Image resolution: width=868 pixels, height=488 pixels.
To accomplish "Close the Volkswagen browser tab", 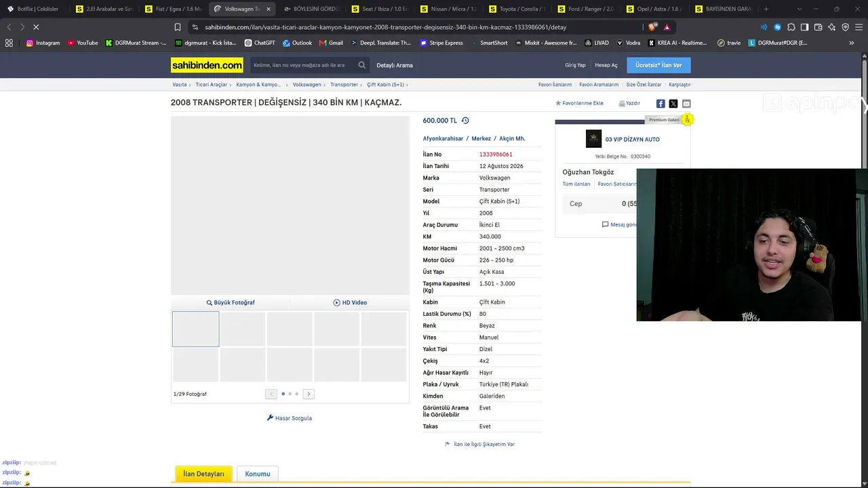I will tap(269, 9).
